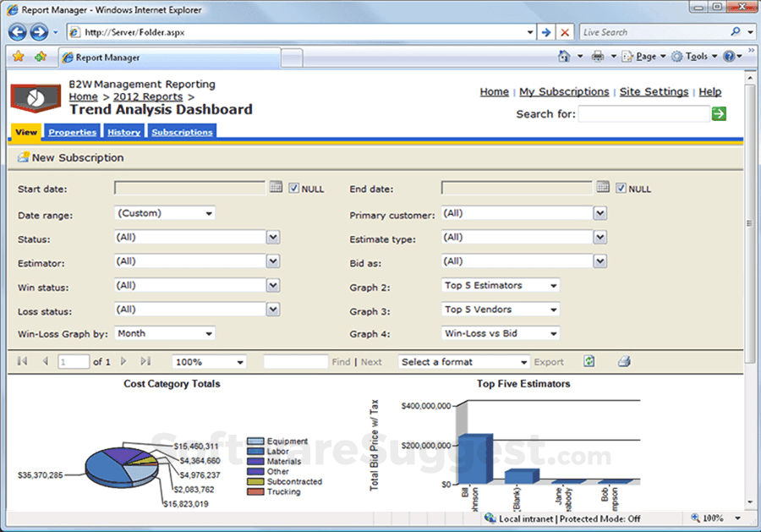
Task: Print the report using the printer icon
Action: click(x=624, y=361)
